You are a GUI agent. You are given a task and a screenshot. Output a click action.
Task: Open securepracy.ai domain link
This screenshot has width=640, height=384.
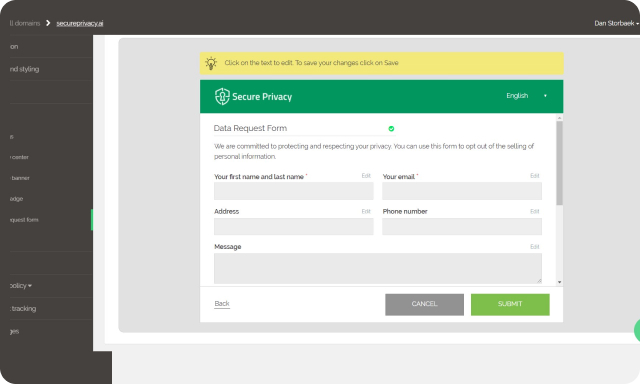pos(80,23)
